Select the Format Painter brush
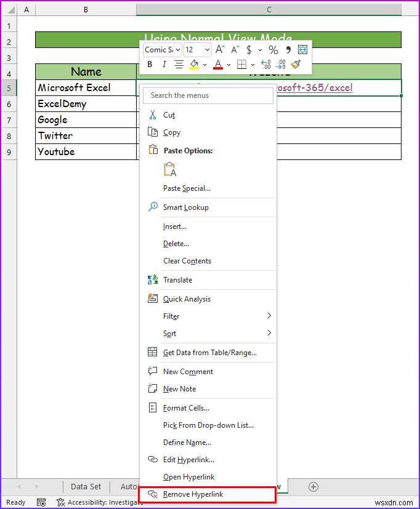Screen dimensions: 420x509 coord(296,64)
